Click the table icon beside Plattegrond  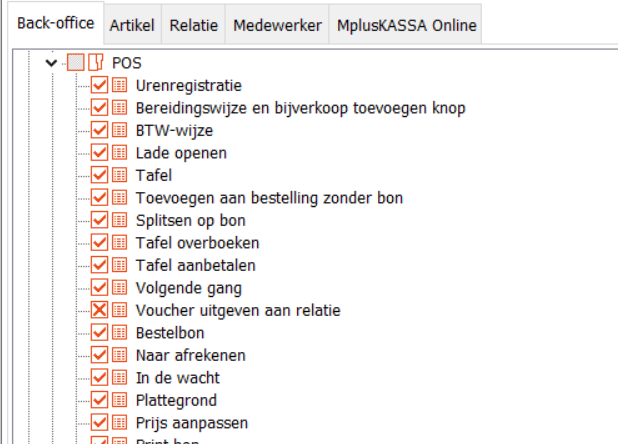(x=119, y=400)
